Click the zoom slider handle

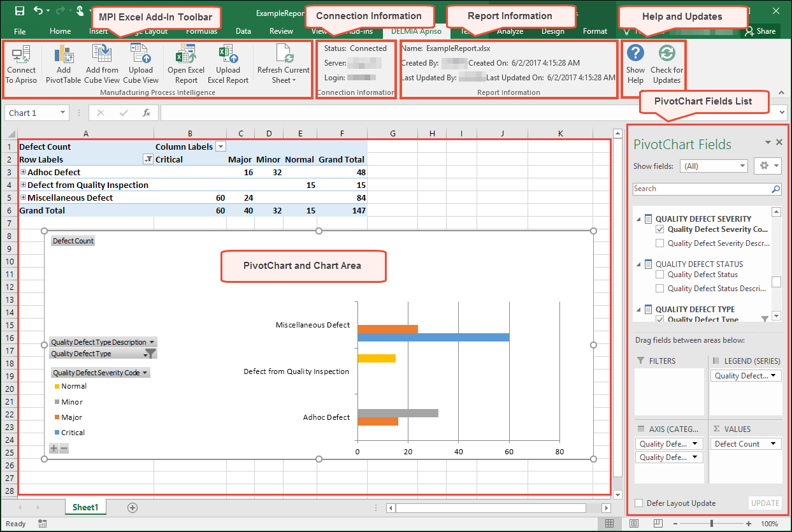pyautogui.click(x=711, y=523)
